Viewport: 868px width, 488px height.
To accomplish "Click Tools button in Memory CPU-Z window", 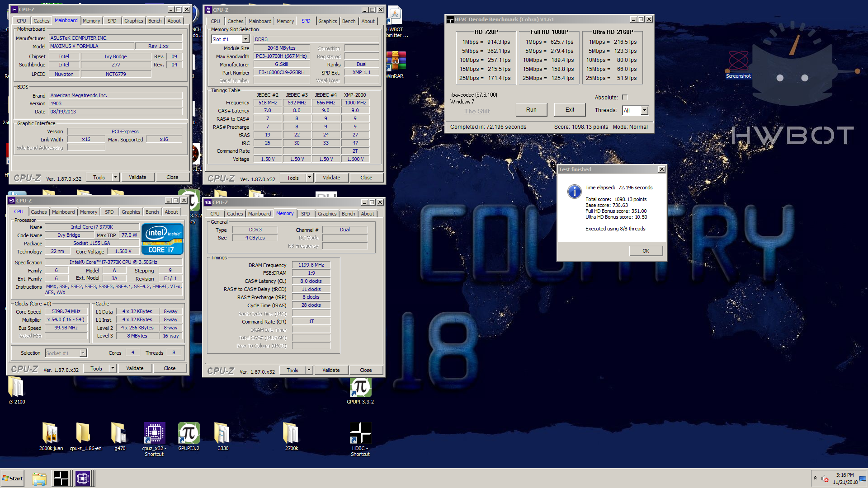I will pyautogui.click(x=292, y=370).
